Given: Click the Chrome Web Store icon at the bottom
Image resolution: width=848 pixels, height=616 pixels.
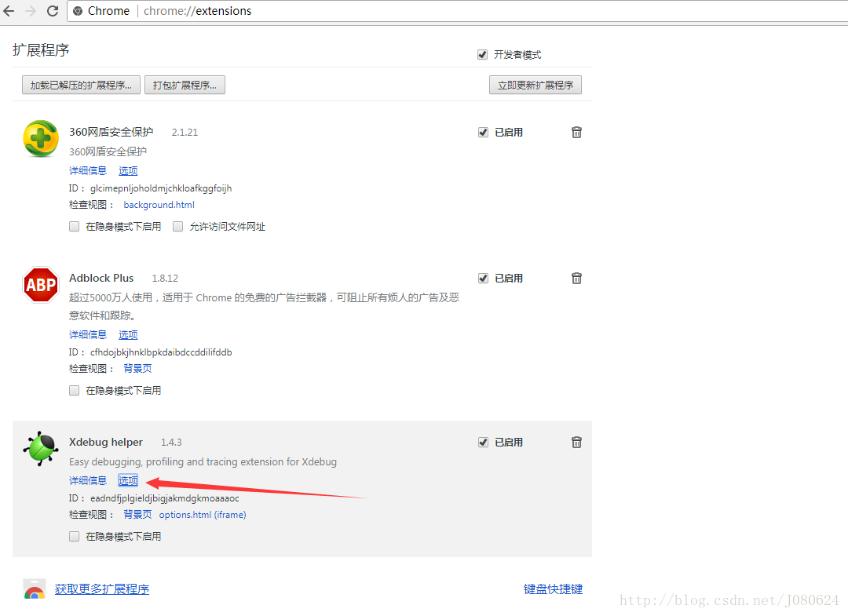Looking at the screenshot, I should pos(35,589).
